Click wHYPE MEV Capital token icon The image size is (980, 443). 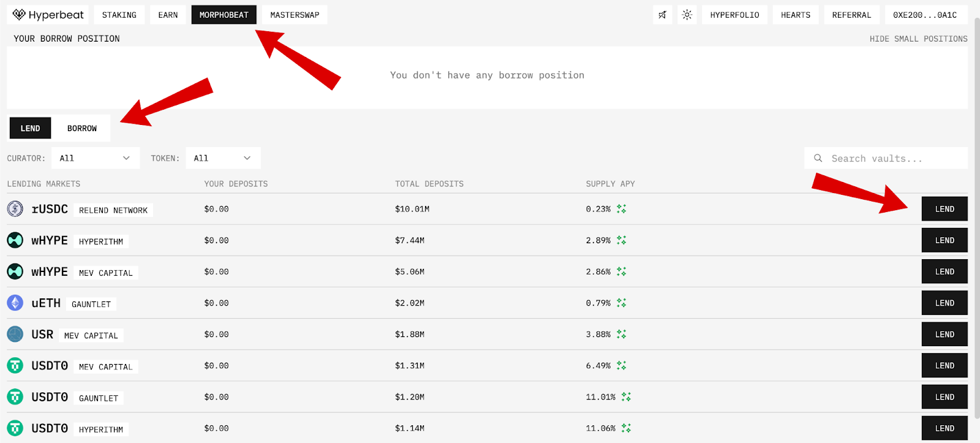(15, 271)
